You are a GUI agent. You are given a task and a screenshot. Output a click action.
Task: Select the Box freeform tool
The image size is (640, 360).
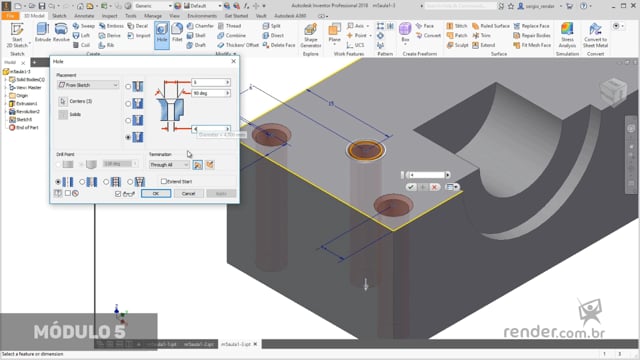[x=405, y=32]
